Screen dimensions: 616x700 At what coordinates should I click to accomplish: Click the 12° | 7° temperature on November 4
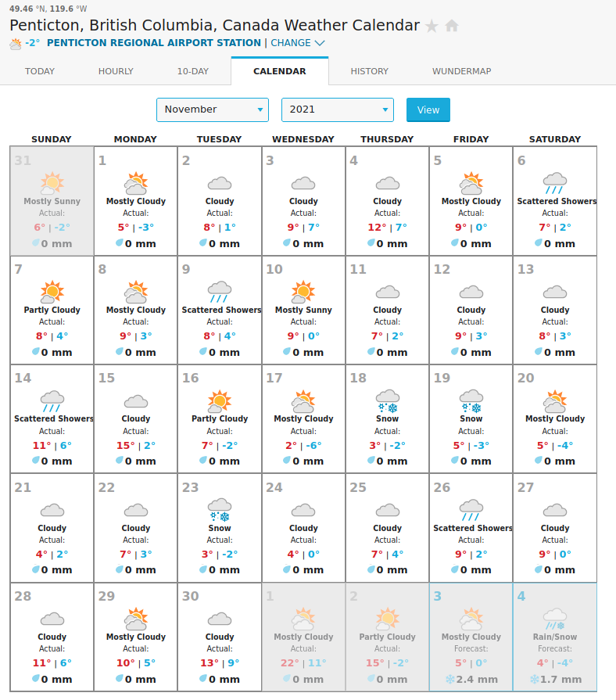click(388, 228)
